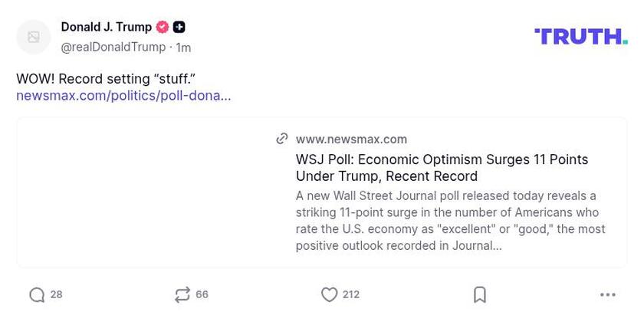Image resolution: width=644 pixels, height=325 pixels.
Task: Click the profile avatar placeholder image
Action: [34, 37]
